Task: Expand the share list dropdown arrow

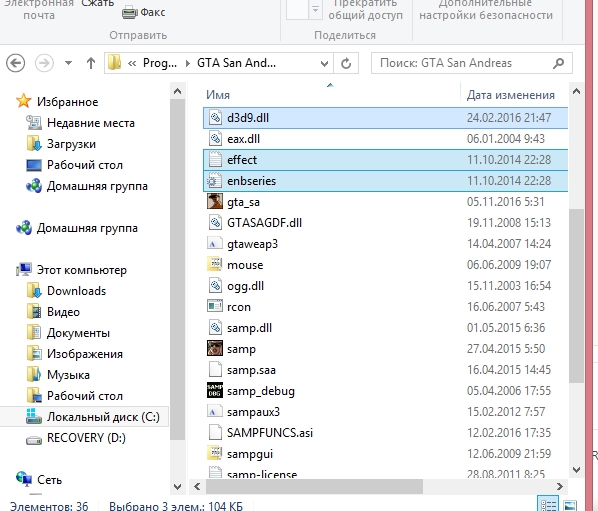Action: [x=315, y=9]
